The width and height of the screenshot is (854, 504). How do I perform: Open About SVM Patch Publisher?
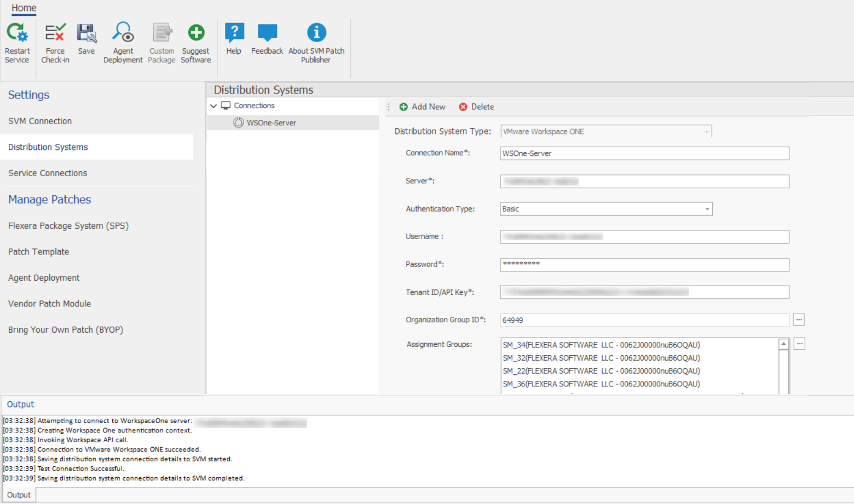[x=316, y=34]
